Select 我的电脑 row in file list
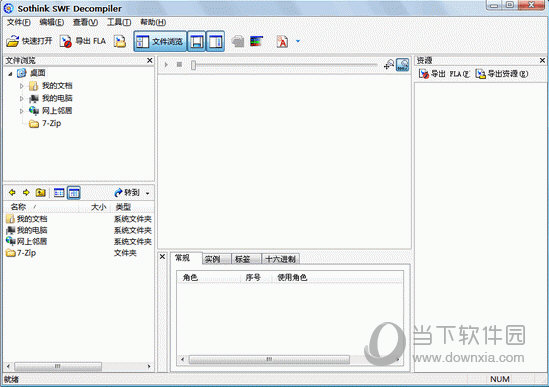This screenshot has height=387, width=549. pyautogui.click(x=79, y=230)
